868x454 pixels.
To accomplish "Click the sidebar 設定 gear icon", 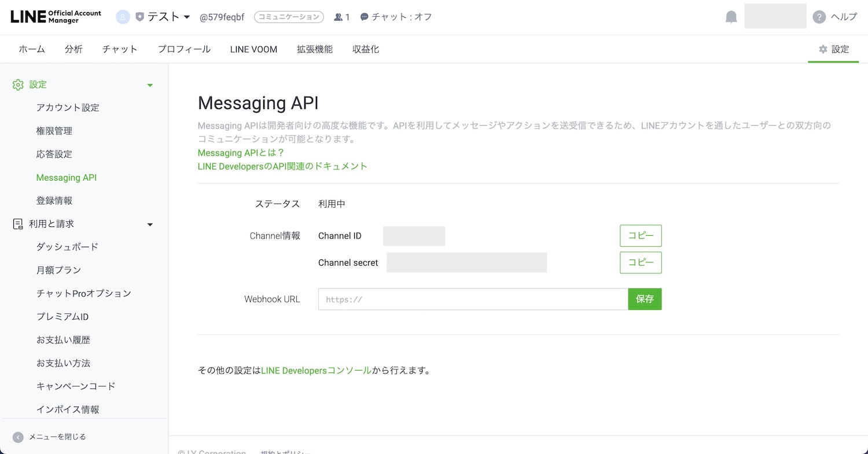I will (18, 85).
